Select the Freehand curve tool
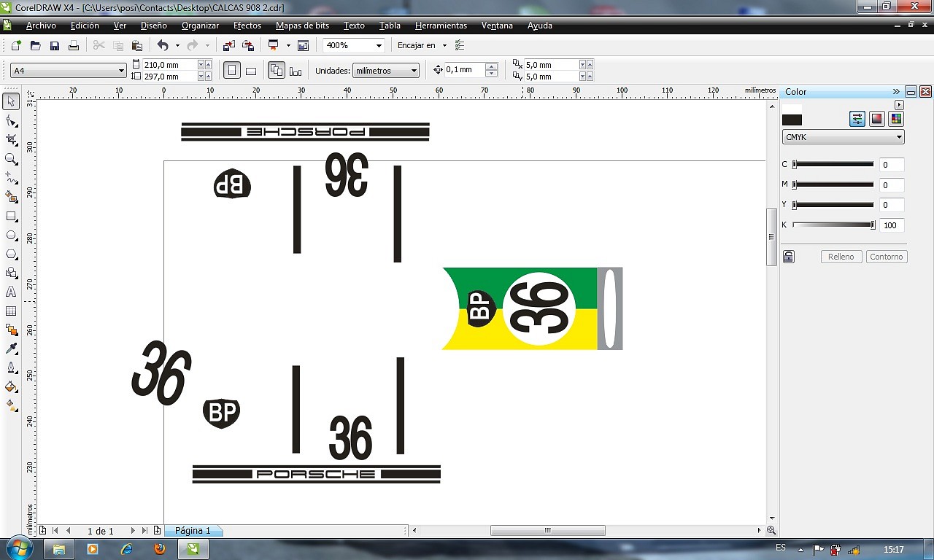The image size is (934, 560). tap(11, 177)
